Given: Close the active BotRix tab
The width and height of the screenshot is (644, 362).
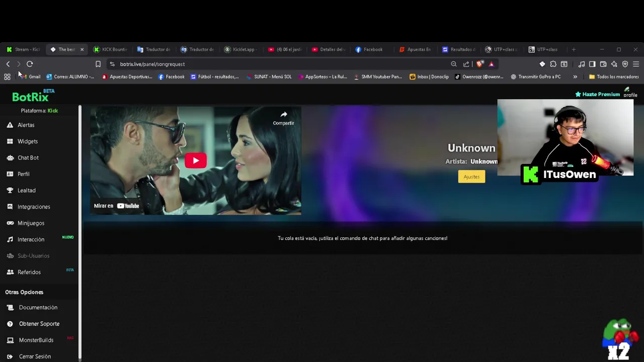Looking at the screenshot, I should (82, 49).
